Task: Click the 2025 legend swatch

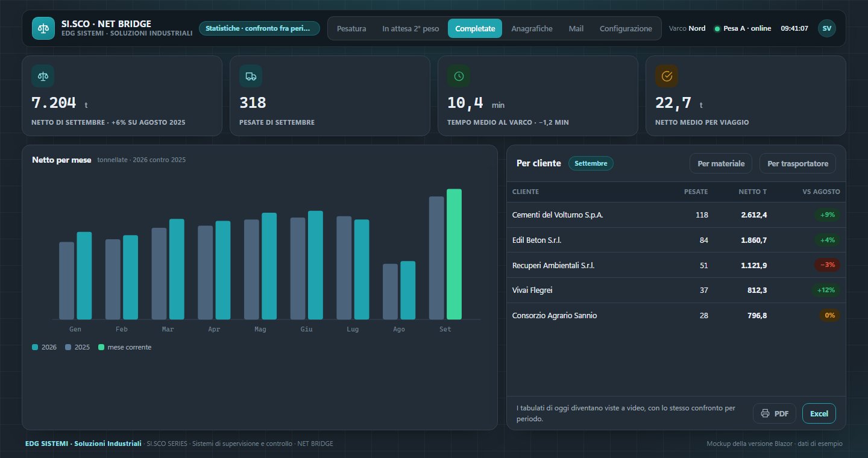Action: 68,347
